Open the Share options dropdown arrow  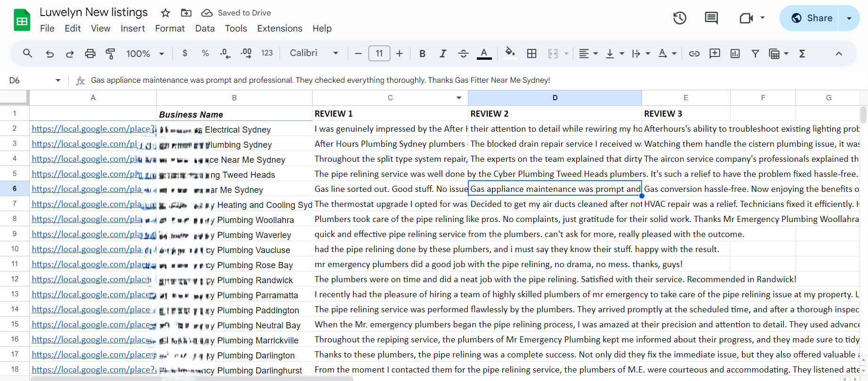coord(849,18)
